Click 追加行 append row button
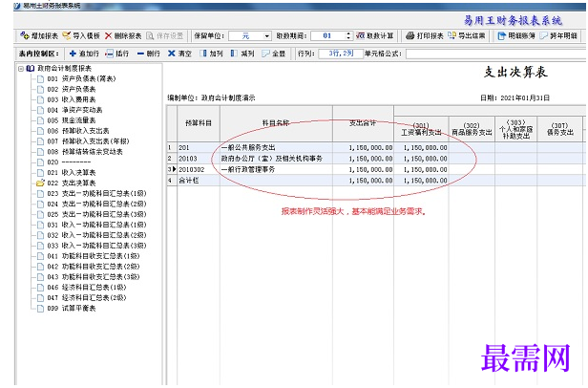 coord(84,54)
